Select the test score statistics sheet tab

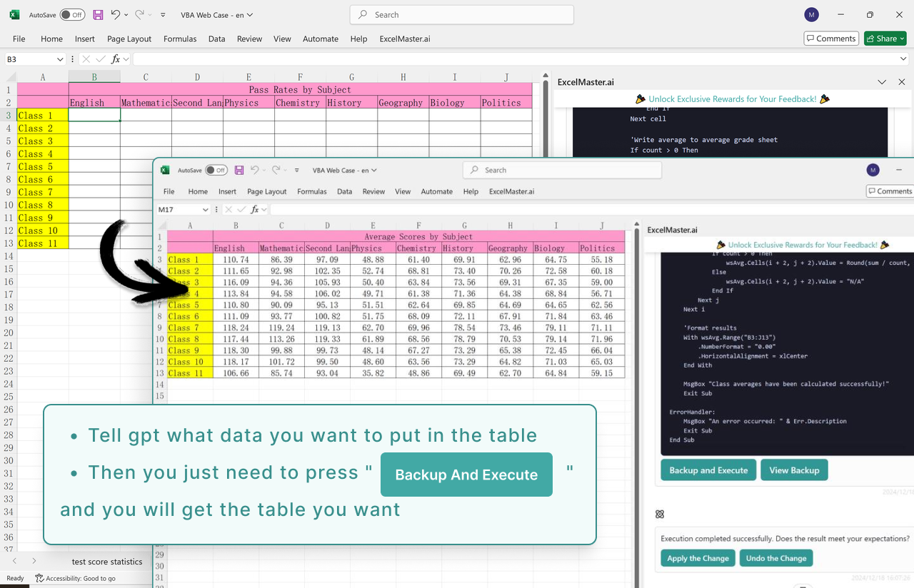(106, 562)
